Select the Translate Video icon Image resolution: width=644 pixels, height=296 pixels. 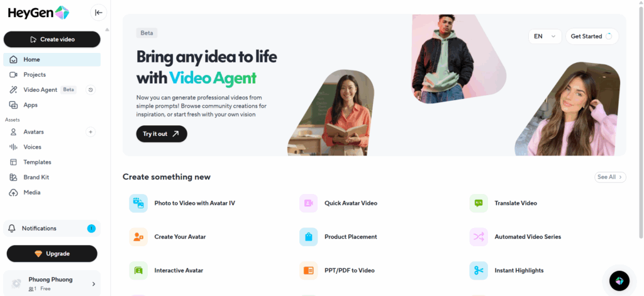pyautogui.click(x=479, y=203)
